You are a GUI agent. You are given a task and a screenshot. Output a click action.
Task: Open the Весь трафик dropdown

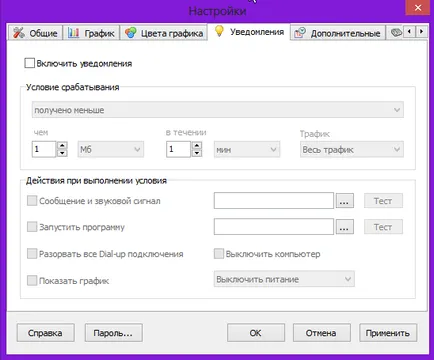click(x=352, y=149)
